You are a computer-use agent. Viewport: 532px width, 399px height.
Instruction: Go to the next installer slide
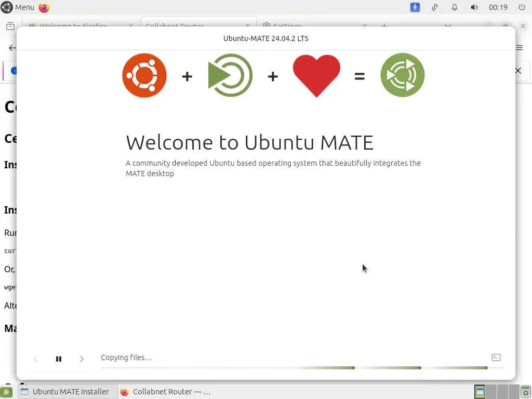(82, 358)
